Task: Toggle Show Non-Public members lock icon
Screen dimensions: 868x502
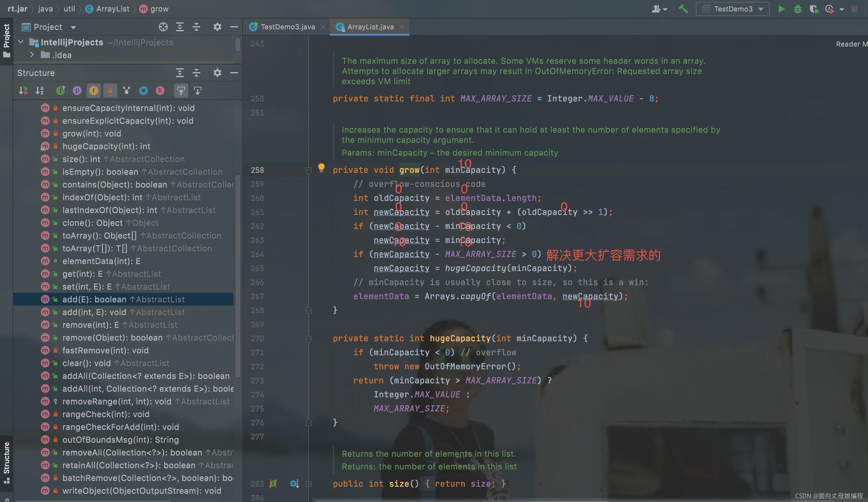Action: point(110,90)
